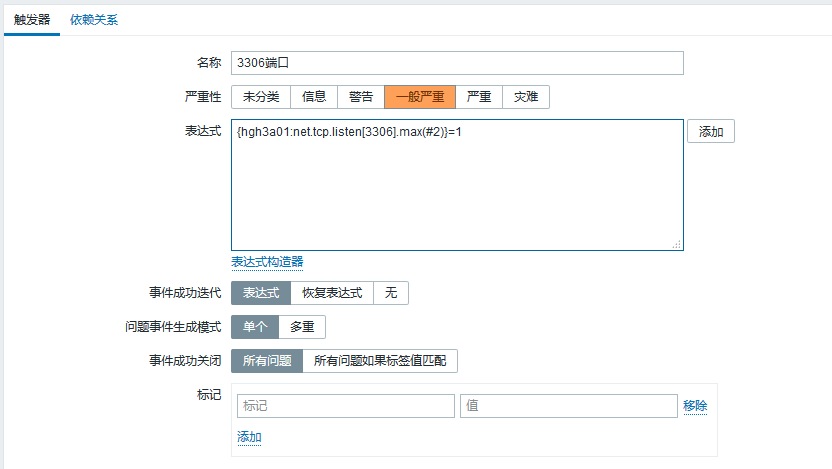
Task: Switch to the 依赖关系 tab
Action: 94,20
